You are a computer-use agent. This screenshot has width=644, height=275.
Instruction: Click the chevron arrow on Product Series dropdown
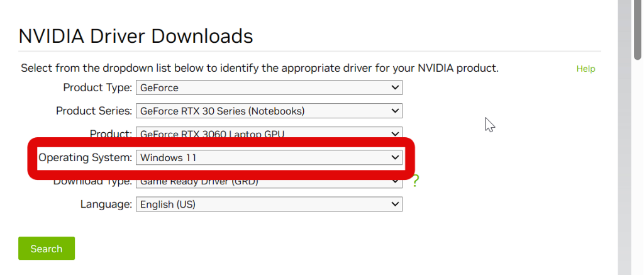pos(395,111)
